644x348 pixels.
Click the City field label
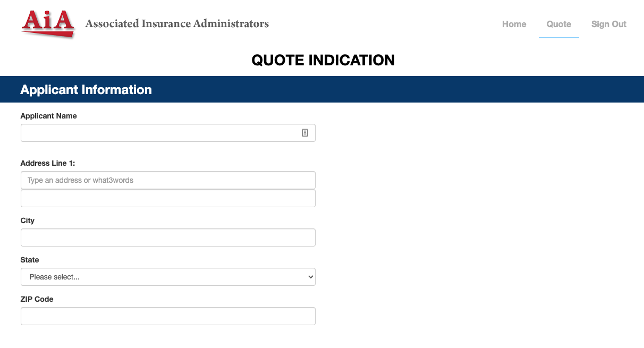tap(28, 220)
